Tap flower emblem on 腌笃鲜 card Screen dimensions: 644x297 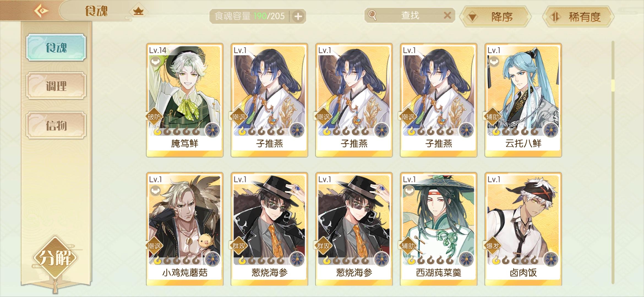click(x=212, y=130)
